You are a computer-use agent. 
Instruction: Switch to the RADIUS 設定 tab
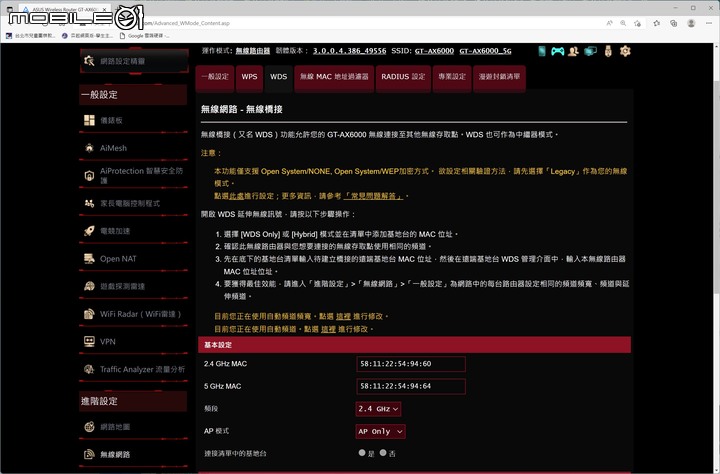(403, 77)
